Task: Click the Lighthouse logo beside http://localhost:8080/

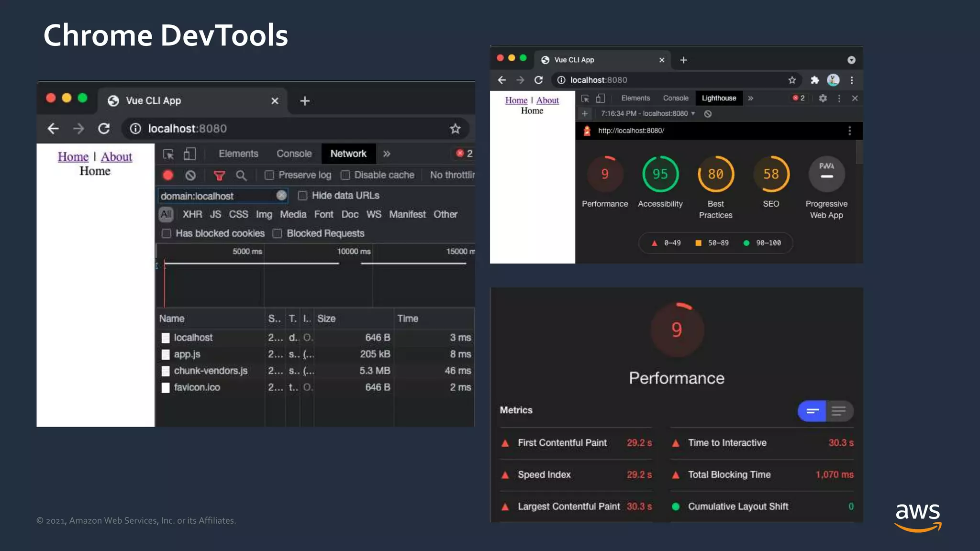Action: coord(587,131)
